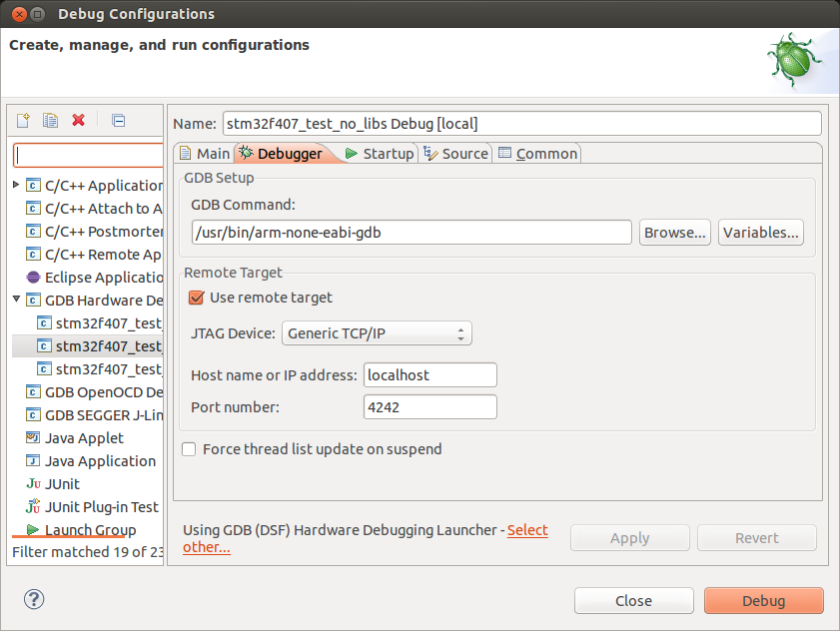
Task: Click the Browse... button for GDB command
Action: 675,233
